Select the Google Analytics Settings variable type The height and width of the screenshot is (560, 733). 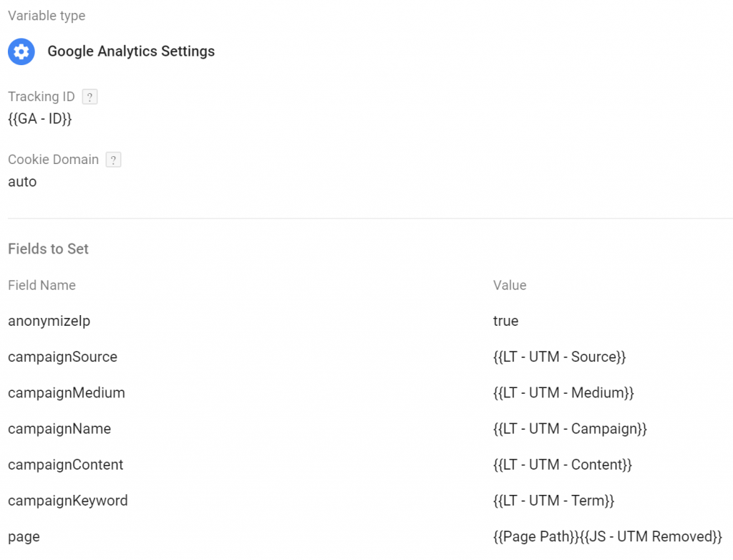click(x=131, y=51)
